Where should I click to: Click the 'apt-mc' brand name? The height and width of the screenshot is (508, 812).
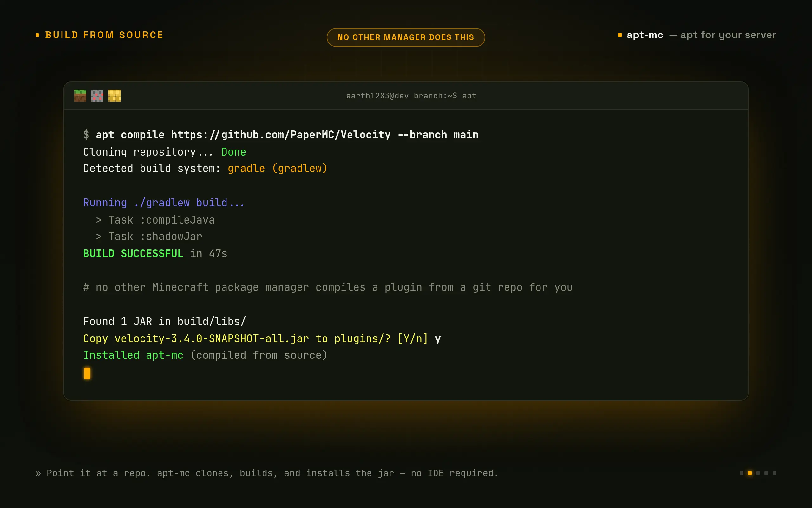(645, 35)
